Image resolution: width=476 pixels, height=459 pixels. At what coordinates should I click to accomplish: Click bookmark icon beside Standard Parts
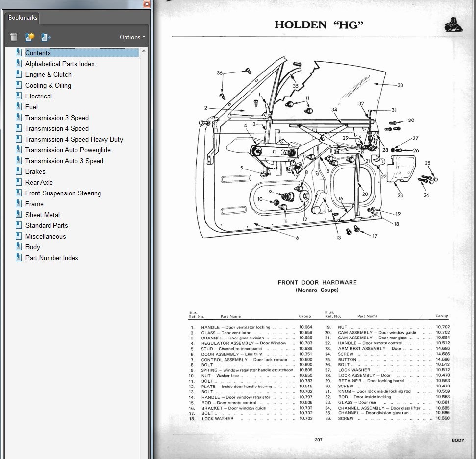19,225
